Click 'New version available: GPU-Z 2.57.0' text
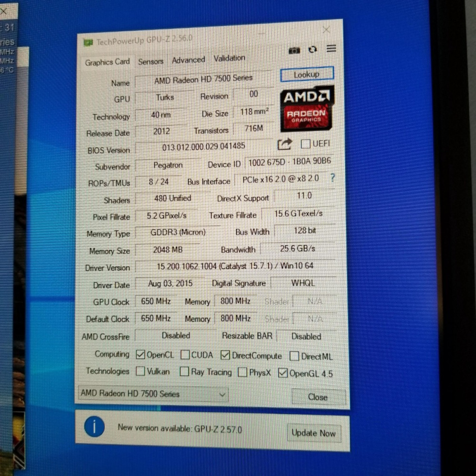 tap(180, 429)
